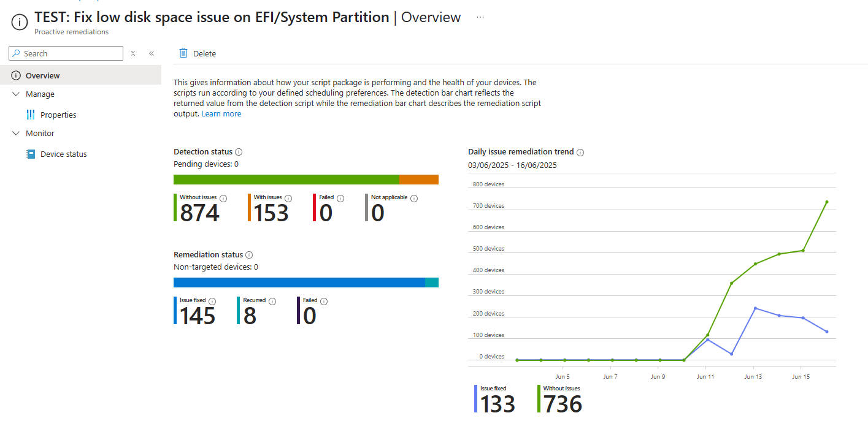The width and height of the screenshot is (868, 421).
Task: Click info icon next to detection Failed
Action: 340,198
